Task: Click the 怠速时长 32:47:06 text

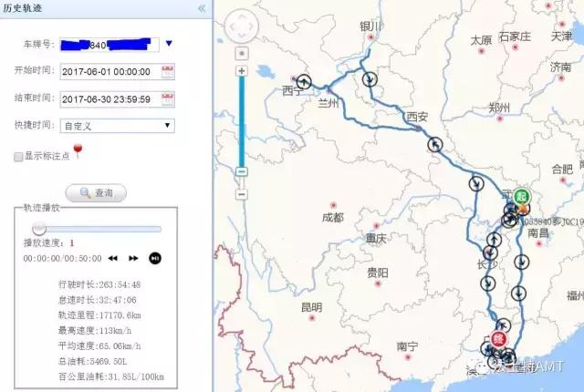Action: point(98,300)
